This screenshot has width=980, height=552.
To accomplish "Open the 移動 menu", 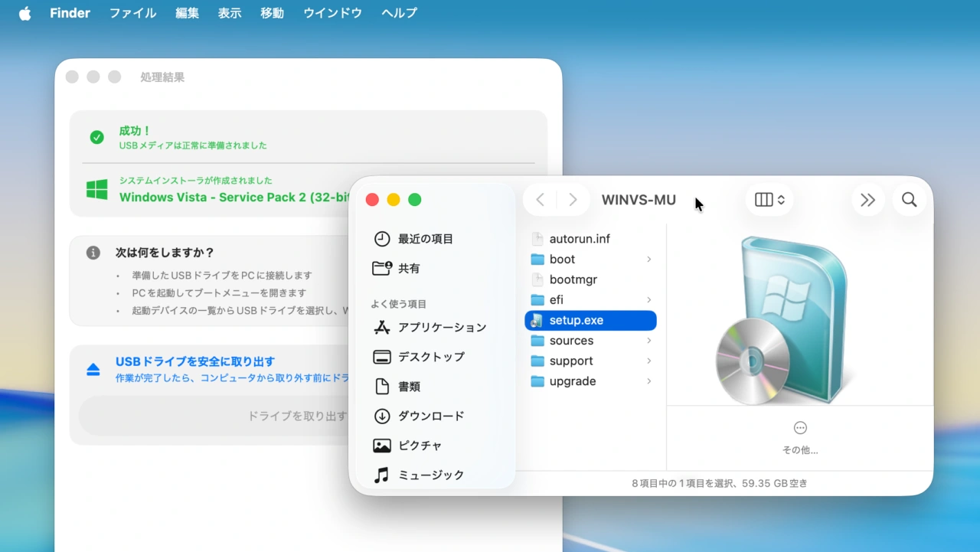I will click(x=272, y=13).
